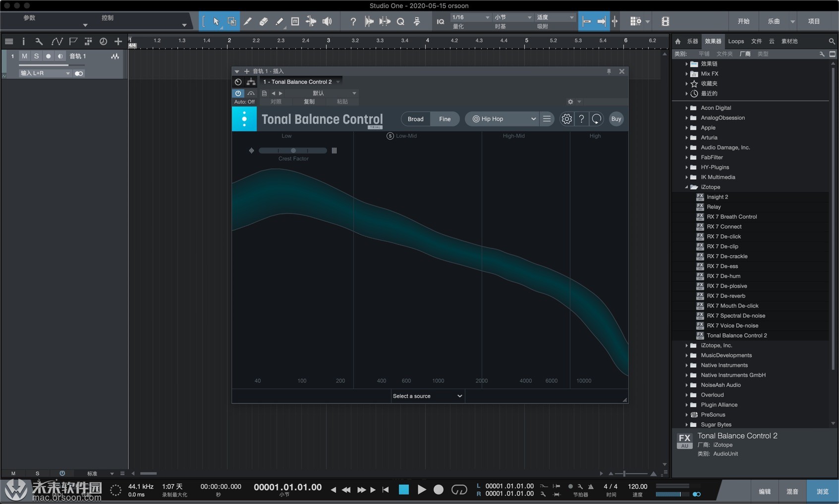
Task: Click the 浏览 browse button
Action: tap(823, 492)
